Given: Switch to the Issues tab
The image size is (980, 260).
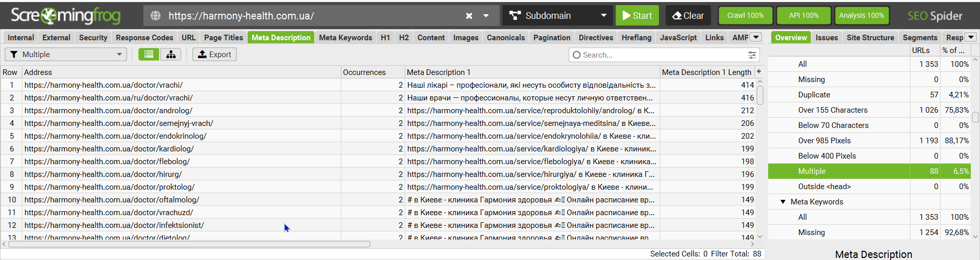Looking at the screenshot, I should pos(826,37).
